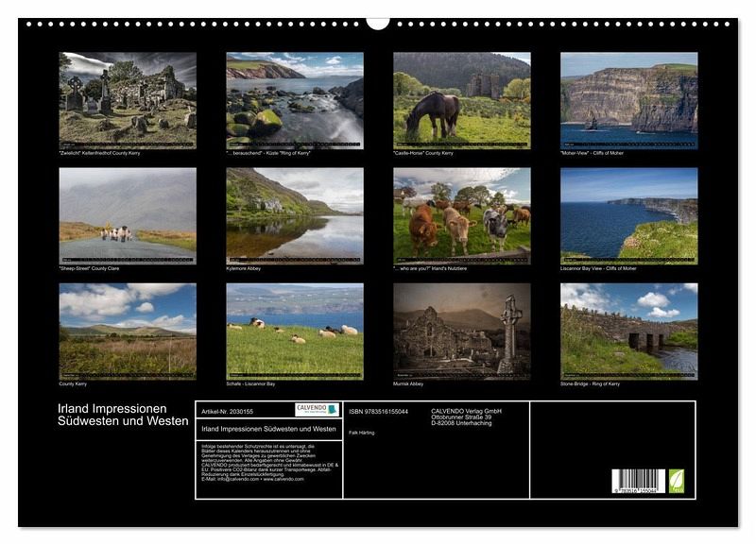
Task: Click the CALVENDO logo
Action: (317, 410)
